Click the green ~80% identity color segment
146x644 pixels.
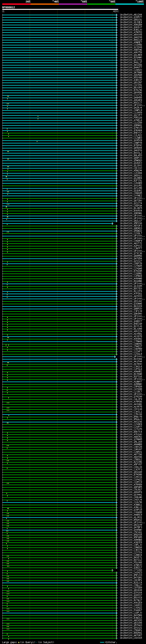101,4
